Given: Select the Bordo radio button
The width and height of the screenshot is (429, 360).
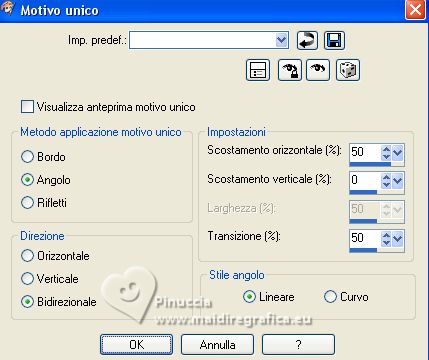Looking at the screenshot, I should tap(27, 156).
